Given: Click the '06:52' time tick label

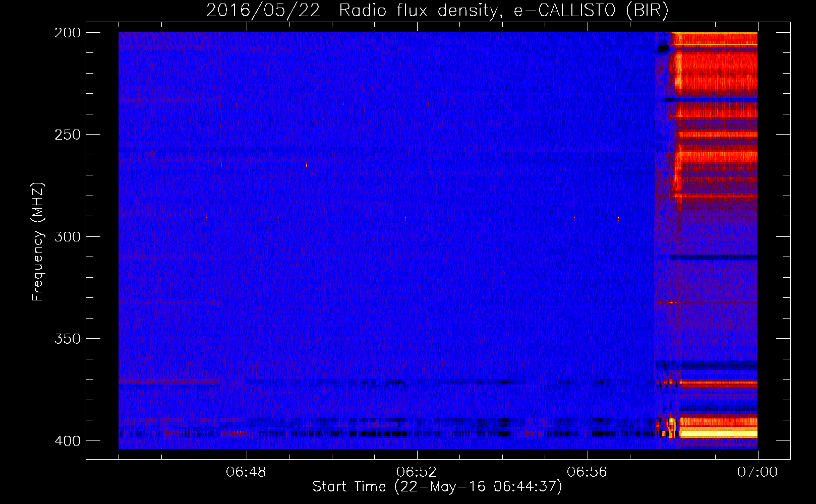Looking at the screenshot, I should 417,472.
